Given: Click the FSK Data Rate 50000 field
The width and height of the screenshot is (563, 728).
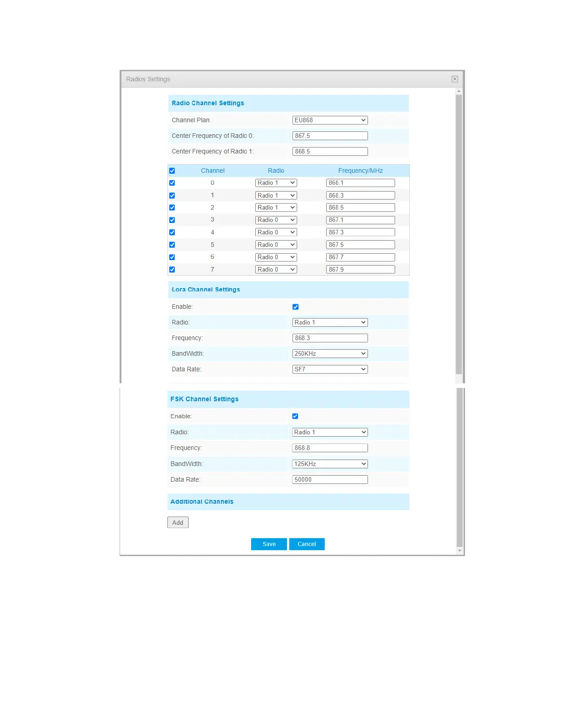Looking at the screenshot, I should (x=330, y=480).
